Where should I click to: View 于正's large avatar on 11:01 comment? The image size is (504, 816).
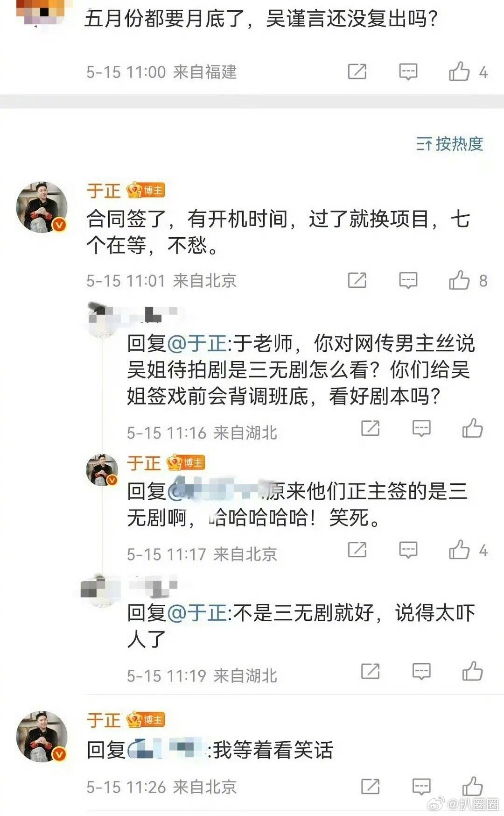[x=42, y=207]
